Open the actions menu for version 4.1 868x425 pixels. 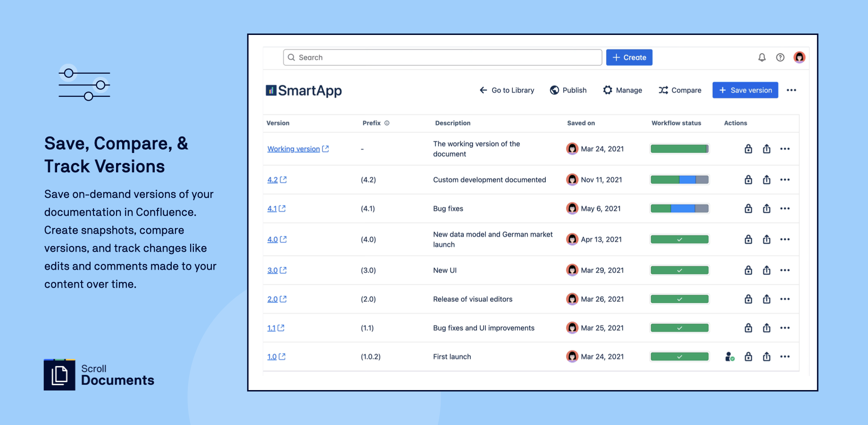click(785, 208)
